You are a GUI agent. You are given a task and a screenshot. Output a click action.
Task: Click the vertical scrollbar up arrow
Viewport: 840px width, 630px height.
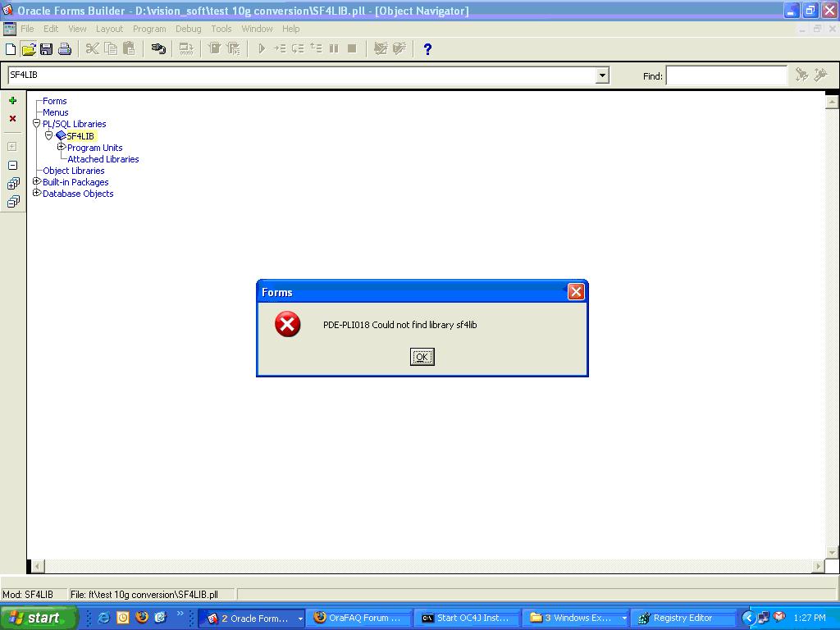coord(832,101)
